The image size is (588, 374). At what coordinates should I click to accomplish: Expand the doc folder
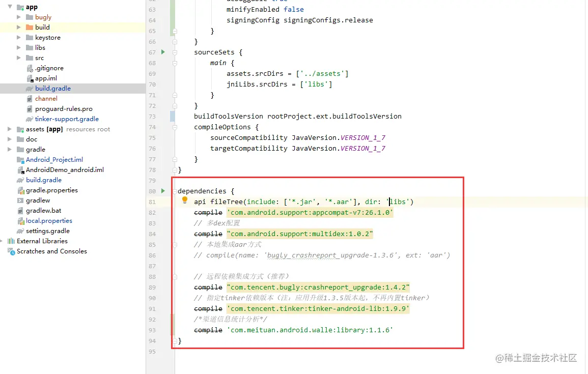click(x=10, y=139)
